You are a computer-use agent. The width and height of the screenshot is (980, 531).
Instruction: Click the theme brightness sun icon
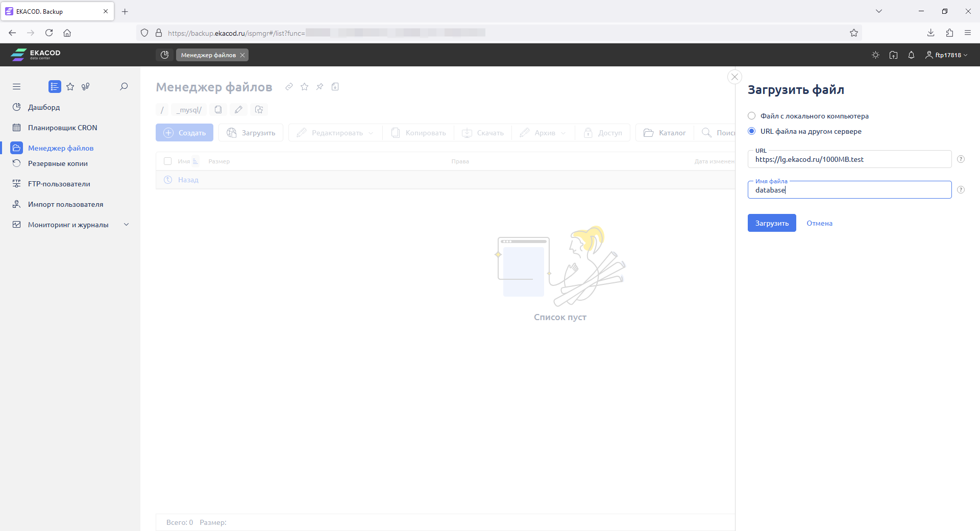tap(875, 55)
